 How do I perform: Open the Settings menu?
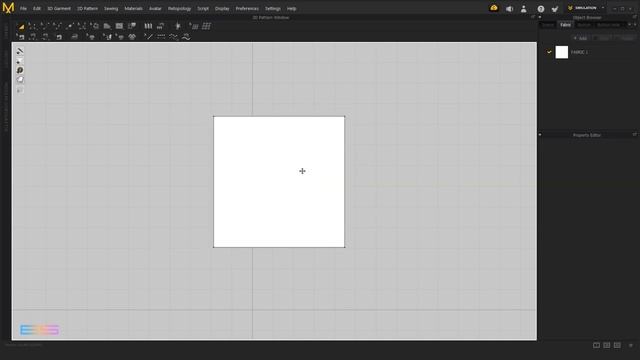point(273,9)
